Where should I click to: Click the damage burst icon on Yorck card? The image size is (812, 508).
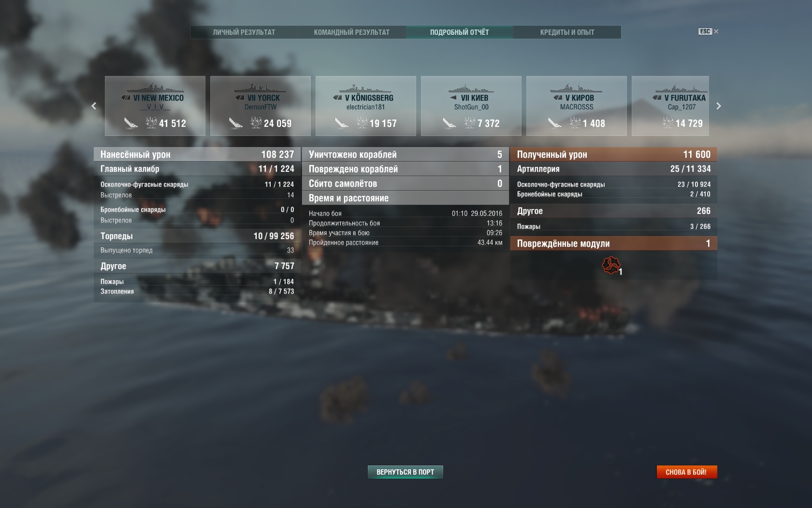tap(256, 123)
